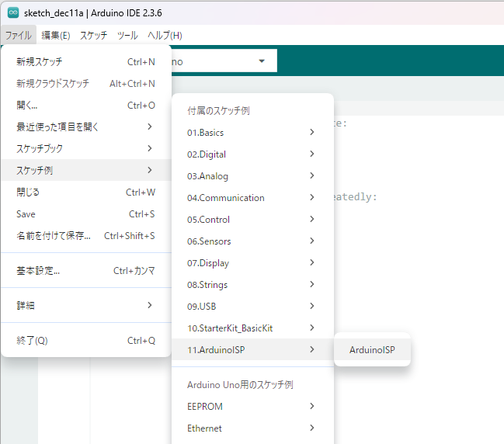
Task: Open the スケッチ menu in the menu bar
Action: coord(94,35)
